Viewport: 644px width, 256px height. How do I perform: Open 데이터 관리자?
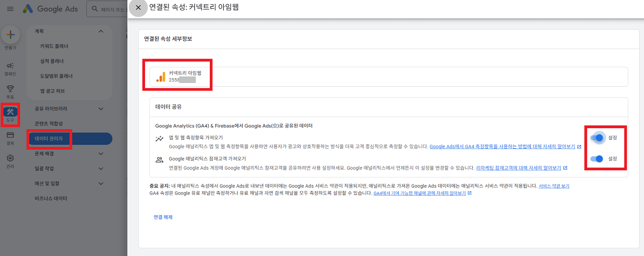click(70, 139)
